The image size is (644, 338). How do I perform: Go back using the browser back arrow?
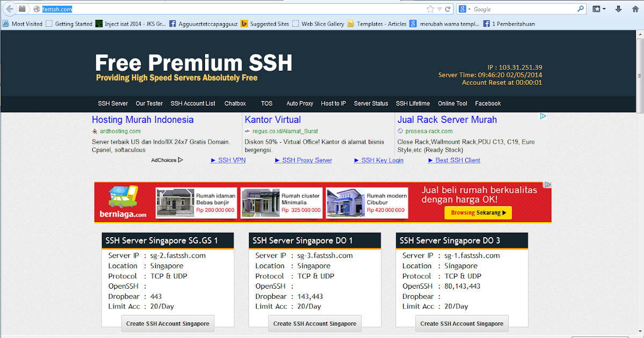9,9
